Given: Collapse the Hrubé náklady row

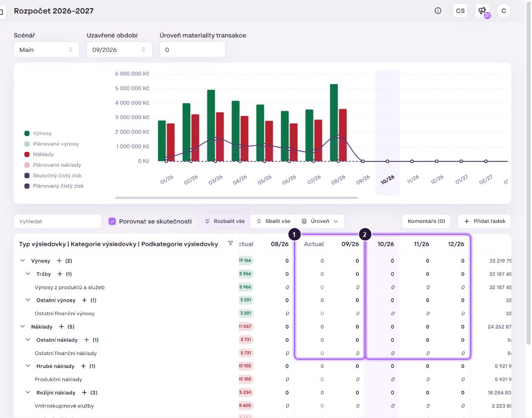Looking at the screenshot, I should (28, 366).
